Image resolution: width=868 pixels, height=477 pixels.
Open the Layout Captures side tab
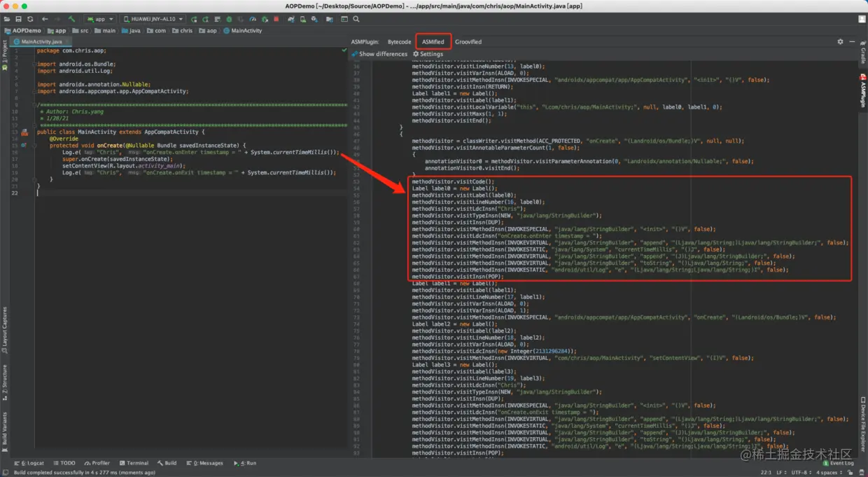(x=4, y=329)
